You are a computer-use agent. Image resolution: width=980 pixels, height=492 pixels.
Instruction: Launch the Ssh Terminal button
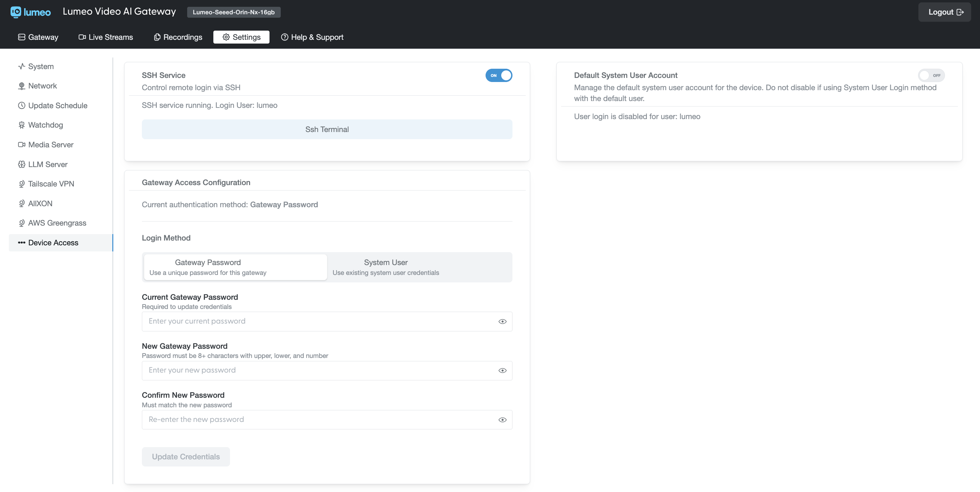point(327,129)
